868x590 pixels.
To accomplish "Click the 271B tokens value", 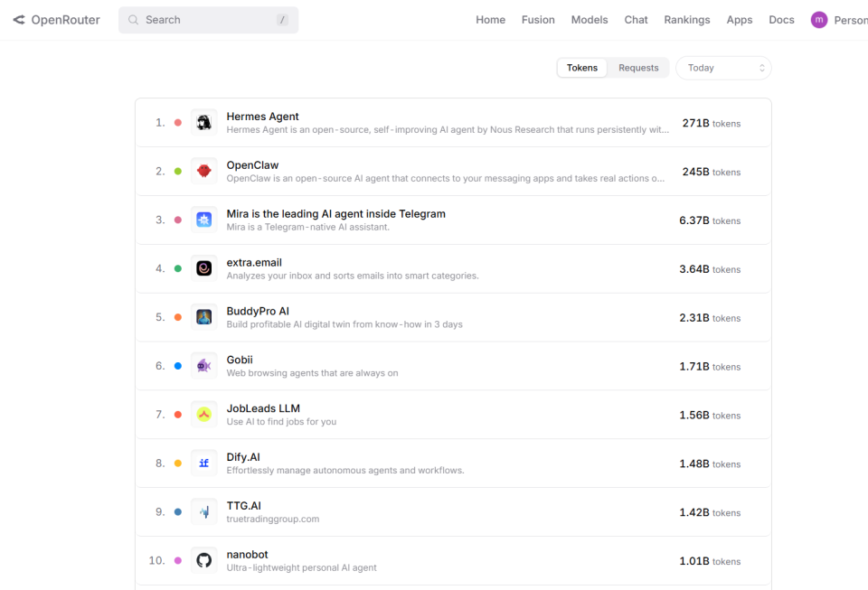I will tap(712, 123).
